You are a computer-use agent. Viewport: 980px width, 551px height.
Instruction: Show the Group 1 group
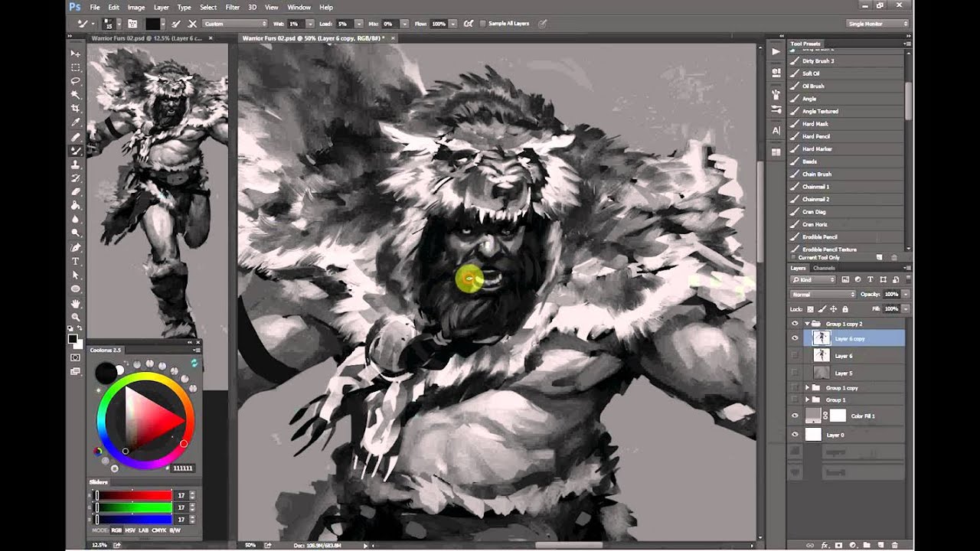(795, 399)
